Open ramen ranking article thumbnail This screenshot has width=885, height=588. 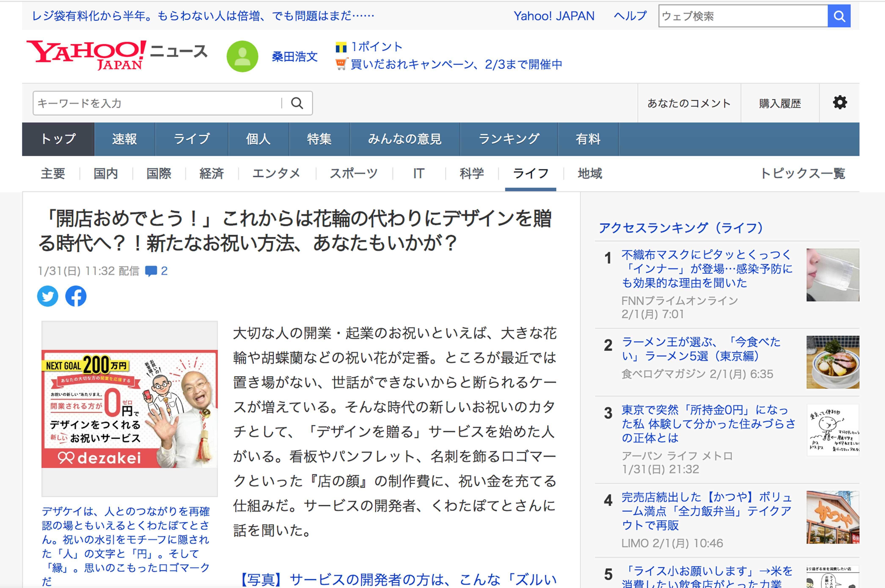point(833,362)
